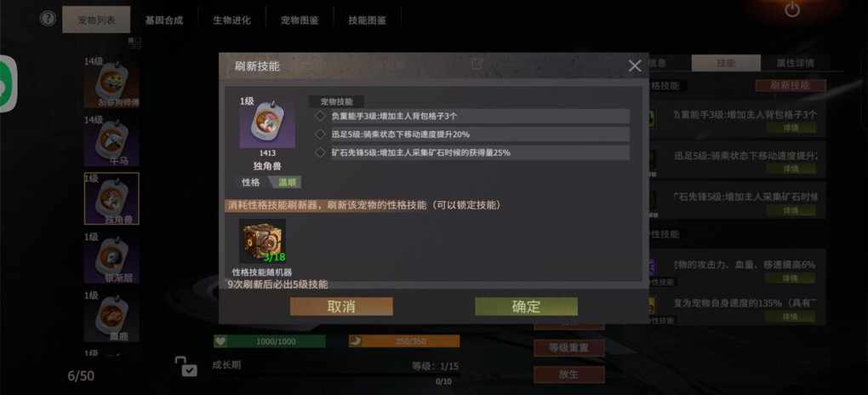Open the 技能图鉴 tab

[x=367, y=20]
